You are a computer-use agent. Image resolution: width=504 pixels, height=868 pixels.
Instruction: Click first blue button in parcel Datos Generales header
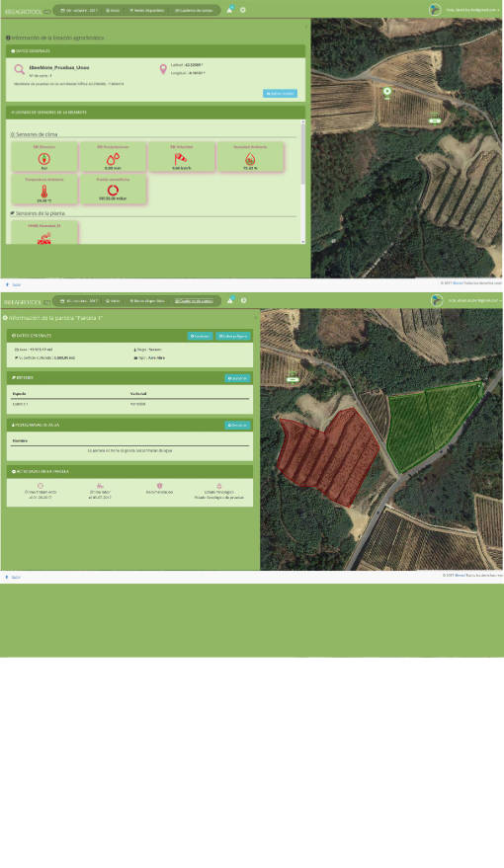click(200, 336)
